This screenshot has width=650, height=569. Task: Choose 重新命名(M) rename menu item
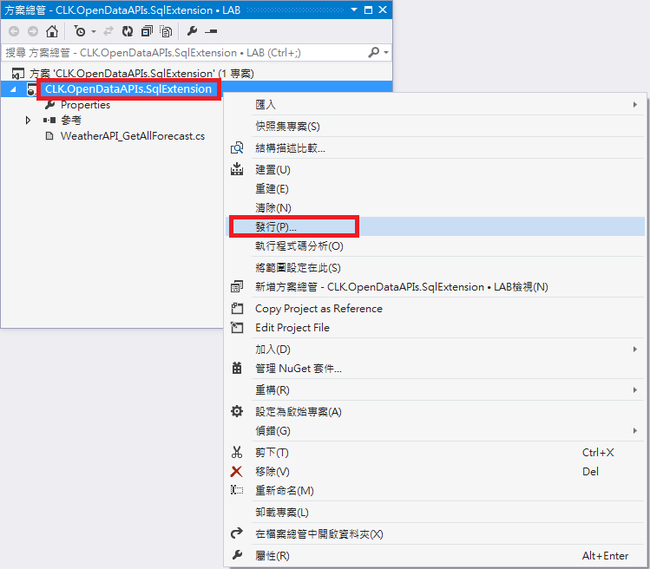[435, 491]
